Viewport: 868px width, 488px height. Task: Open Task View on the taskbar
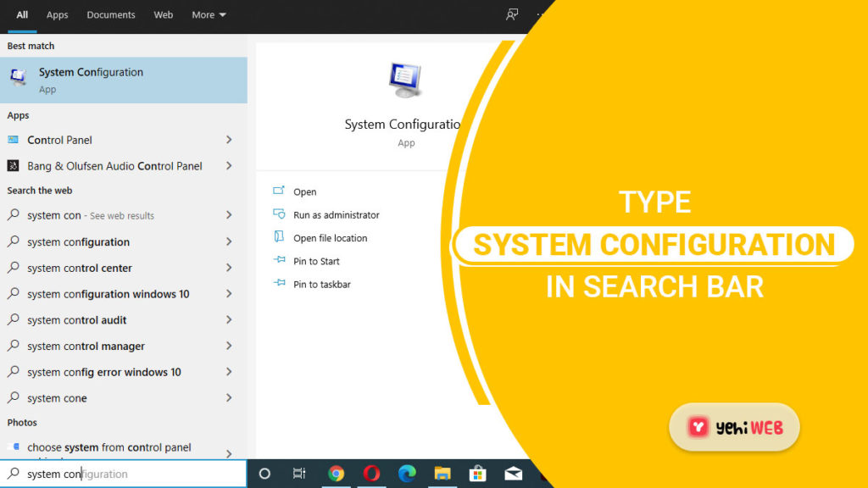(299, 474)
